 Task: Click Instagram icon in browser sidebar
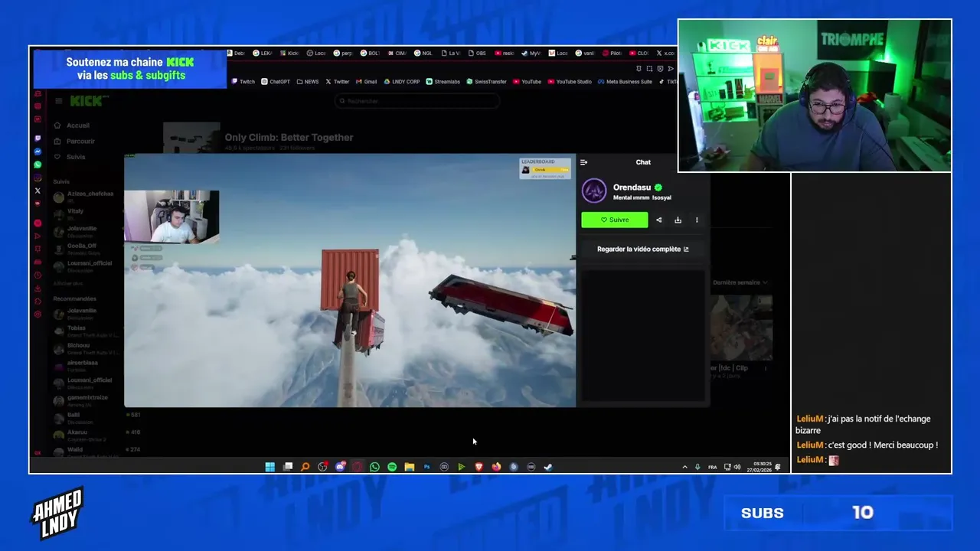(38, 178)
